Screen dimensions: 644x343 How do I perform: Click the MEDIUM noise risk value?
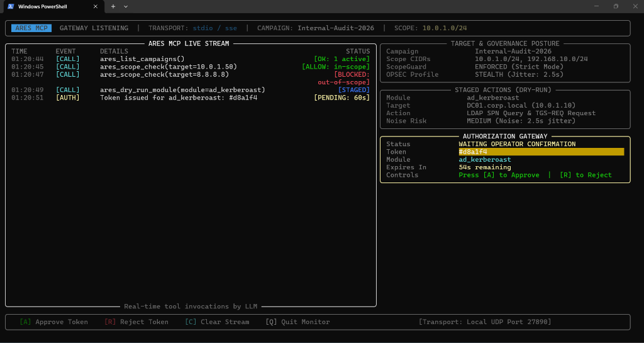[x=521, y=121]
